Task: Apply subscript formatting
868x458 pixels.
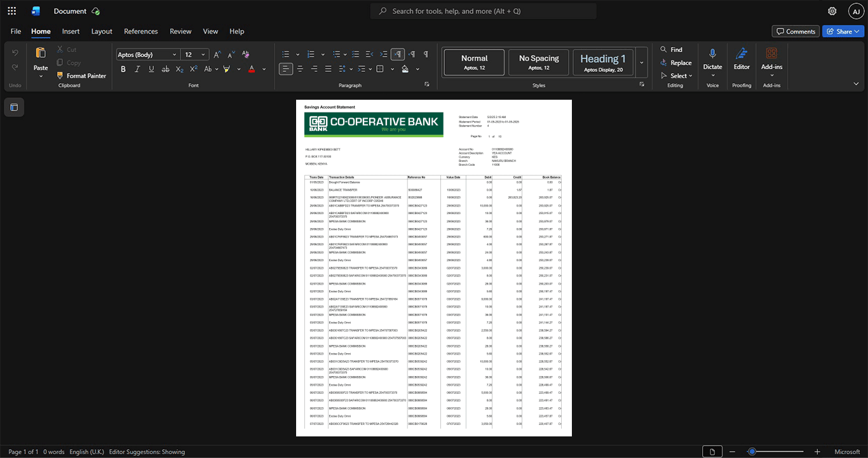Action: click(x=179, y=69)
